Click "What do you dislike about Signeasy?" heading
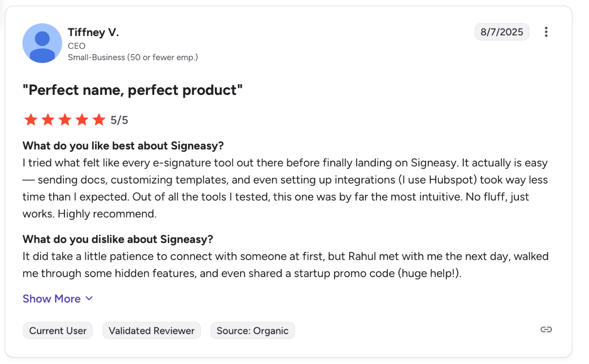Image resolution: width=589 pixels, height=364 pixels. 118,239
